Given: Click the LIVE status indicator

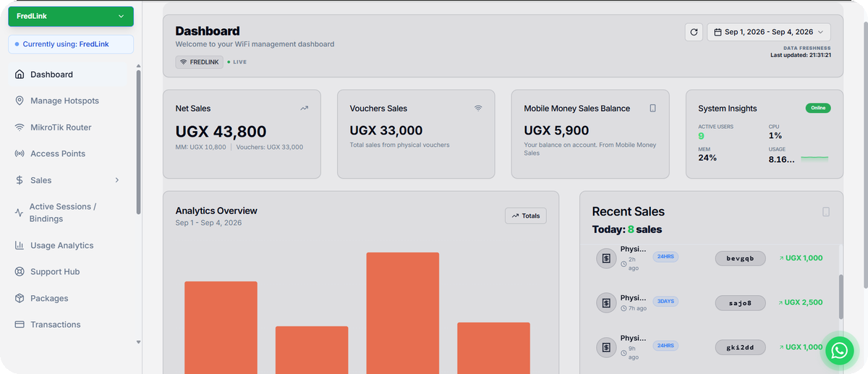Looking at the screenshot, I should tap(237, 62).
